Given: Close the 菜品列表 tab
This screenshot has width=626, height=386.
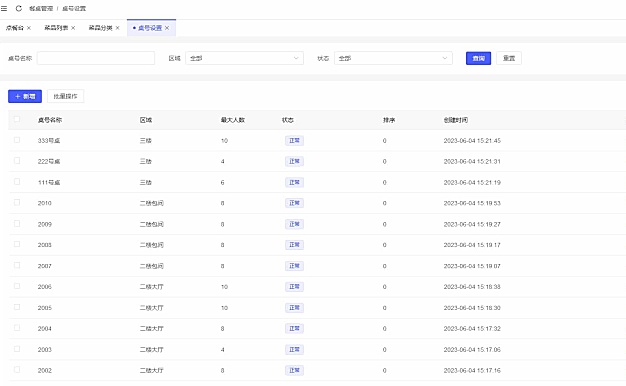Looking at the screenshot, I should (73, 28).
